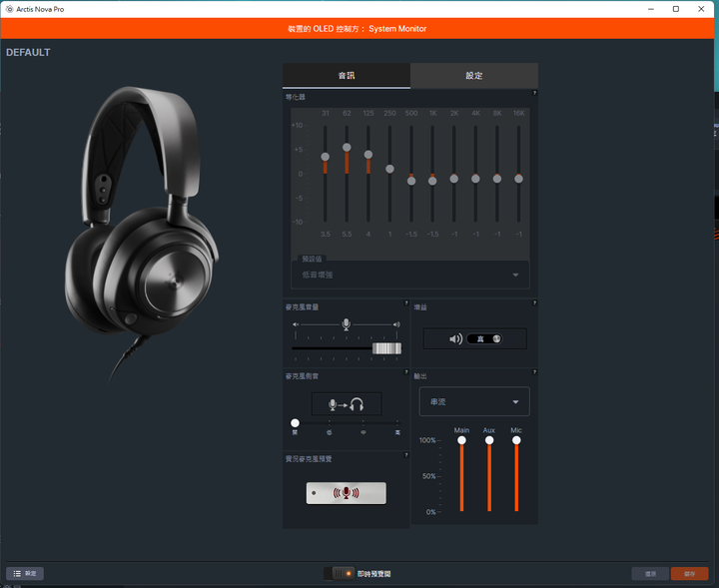Click the DEFAULT config name
The height and width of the screenshot is (588, 719).
[x=28, y=52]
